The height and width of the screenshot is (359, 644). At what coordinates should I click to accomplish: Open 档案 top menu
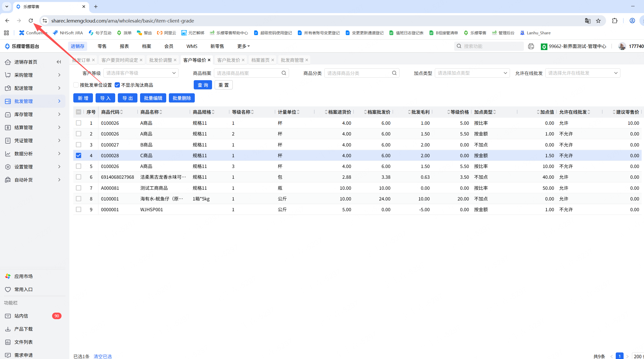click(x=146, y=46)
